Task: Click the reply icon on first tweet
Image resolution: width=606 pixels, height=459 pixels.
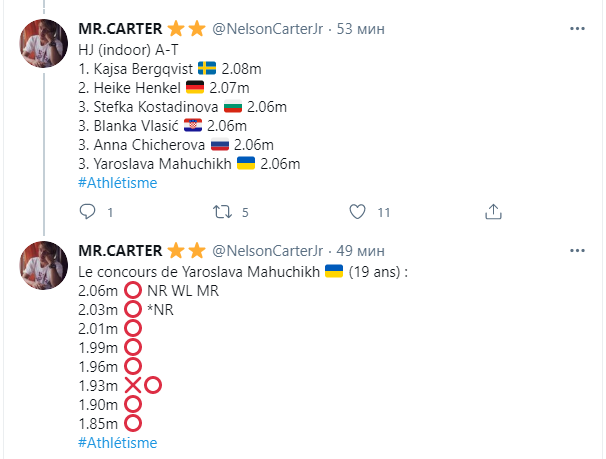Action: click(88, 212)
